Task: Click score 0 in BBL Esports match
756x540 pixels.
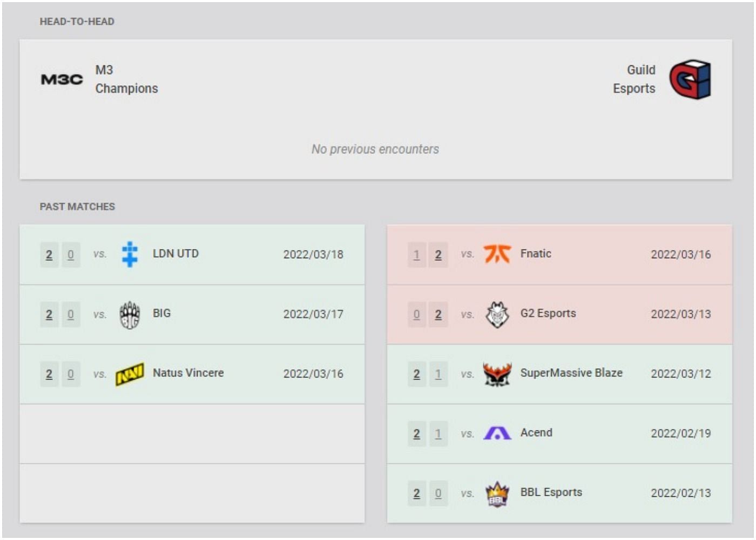Action: click(x=438, y=494)
